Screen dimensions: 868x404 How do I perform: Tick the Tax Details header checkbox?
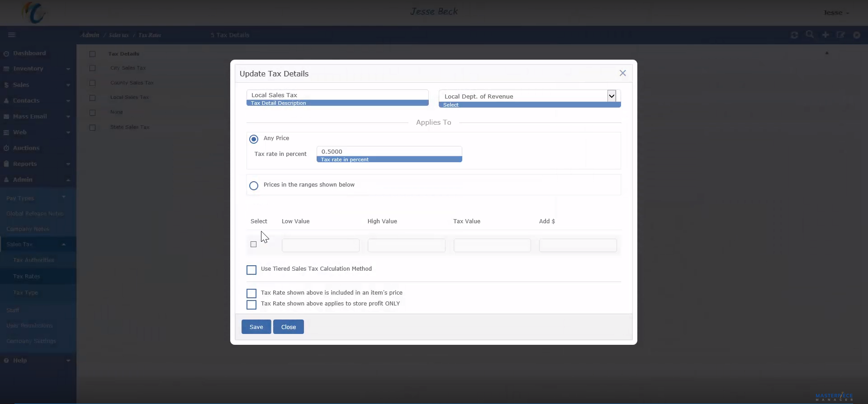92,54
